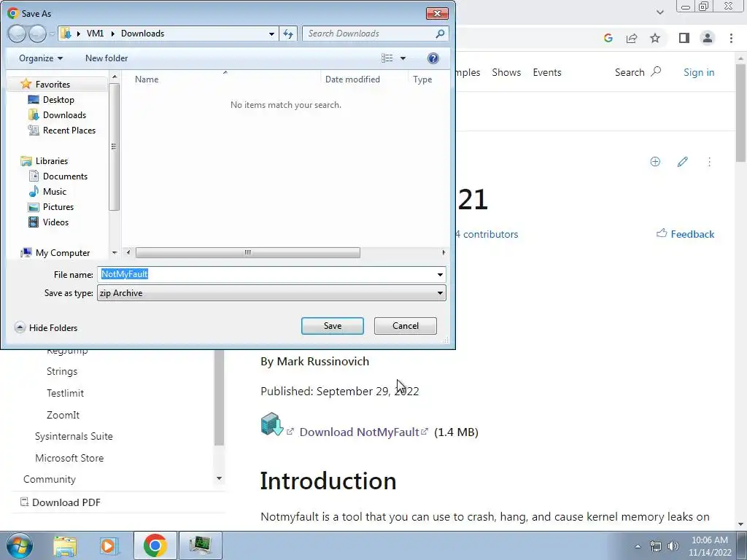Screen dimensions: 747x560
Task: Open Windows Media Player from taskbar
Action: click(108, 545)
